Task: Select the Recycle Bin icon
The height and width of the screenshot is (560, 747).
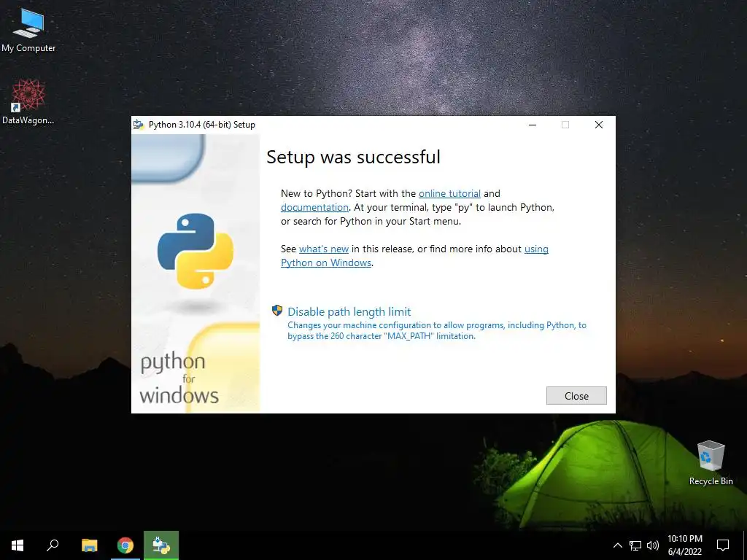Action: pyautogui.click(x=711, y=462)
